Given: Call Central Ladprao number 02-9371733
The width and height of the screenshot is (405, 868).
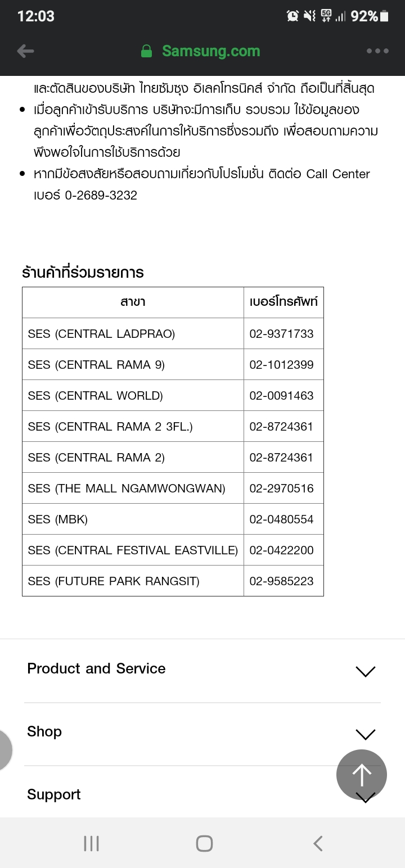Looking at the screenshot, I should (281, 334).
